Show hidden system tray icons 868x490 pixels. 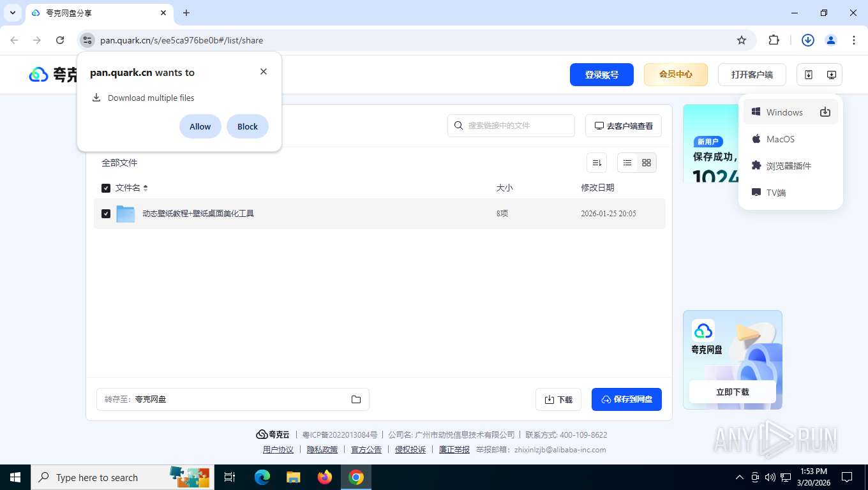point(740,477)
